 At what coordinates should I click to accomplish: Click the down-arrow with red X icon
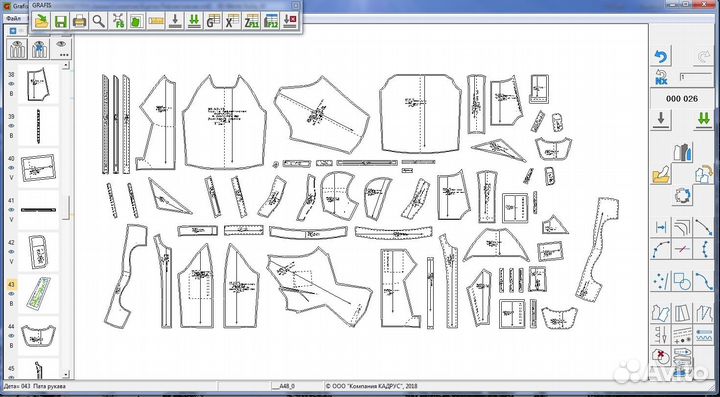[x=290, y=21]
